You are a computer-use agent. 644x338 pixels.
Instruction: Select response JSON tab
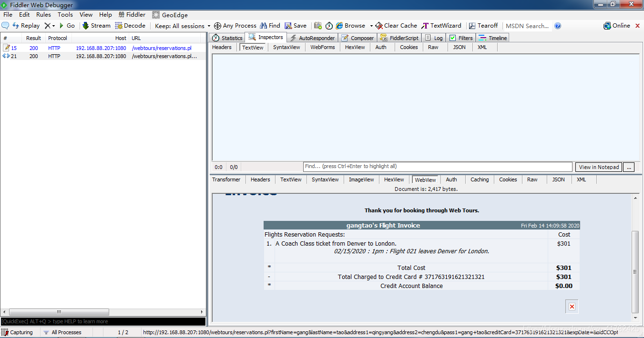[x=558, y=179]
